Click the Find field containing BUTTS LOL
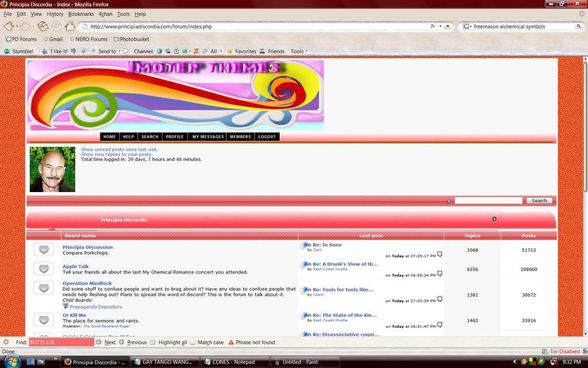The height and width of the screenshot is (368, 588). 61,342
